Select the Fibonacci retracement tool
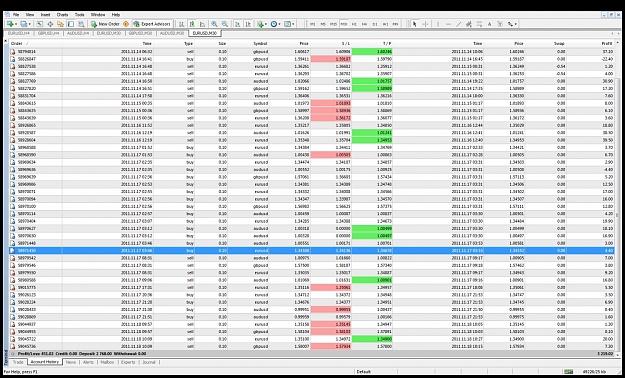This screenshot has width=625, height=378. point(479,24)
